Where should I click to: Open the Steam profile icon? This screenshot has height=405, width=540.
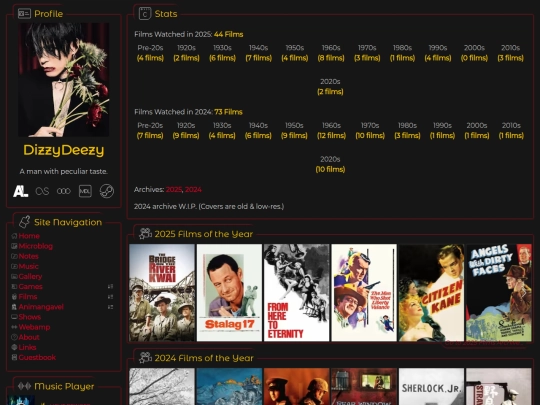pyautogui.click(x=107, y=191)
